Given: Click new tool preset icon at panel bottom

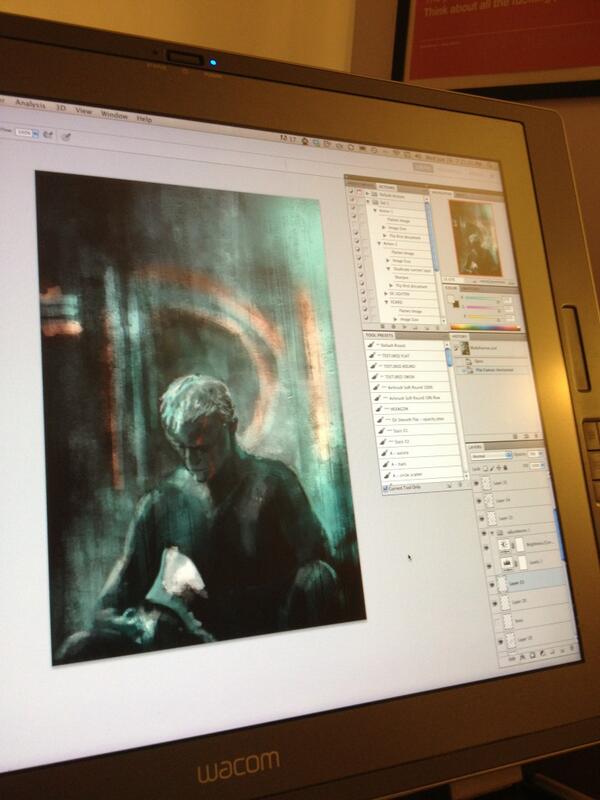Looking at the screenshot, I should 449,486.
